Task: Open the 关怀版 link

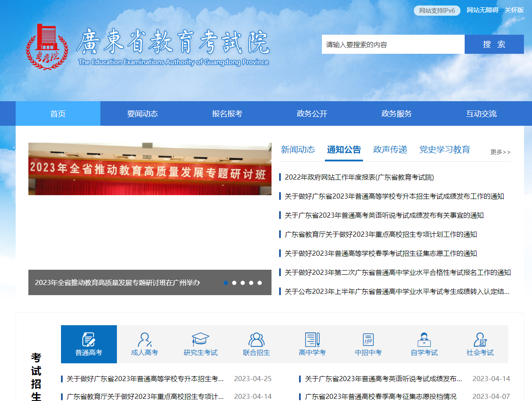Action: pyautogui.click(x=514, y=10)
